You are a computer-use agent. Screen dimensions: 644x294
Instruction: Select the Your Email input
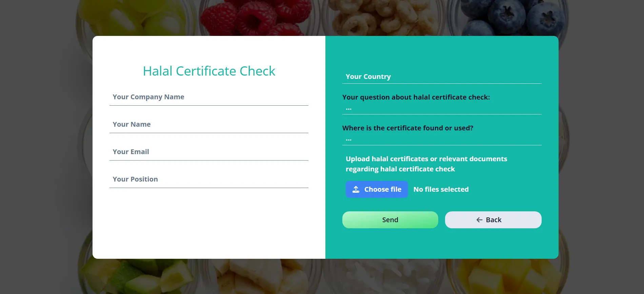click(209, 152)
